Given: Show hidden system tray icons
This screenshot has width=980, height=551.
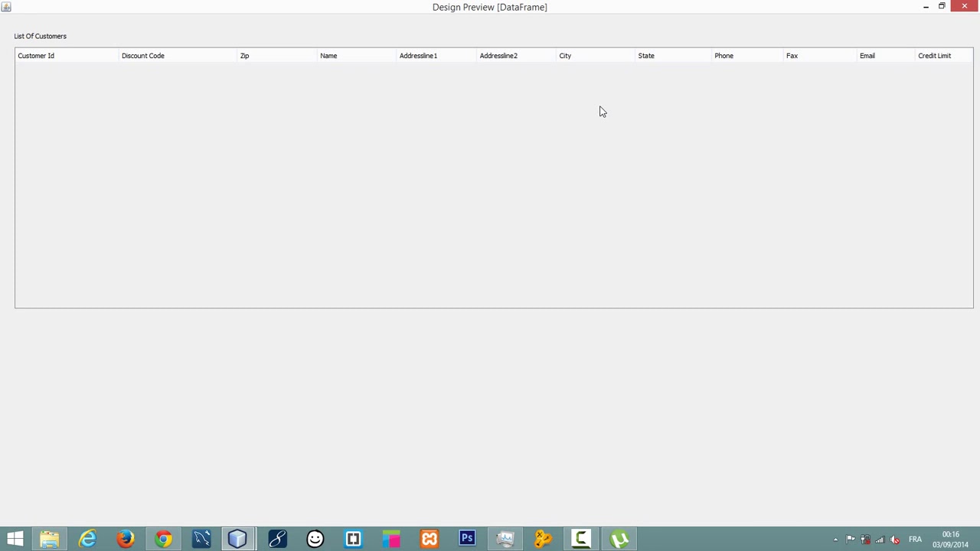Looking at the screenshot, I should click(x=835, y=540).
